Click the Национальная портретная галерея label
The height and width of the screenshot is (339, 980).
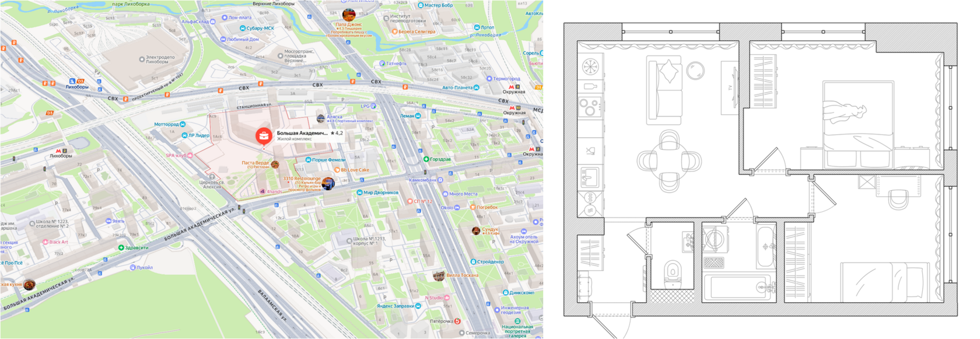[x=517, y=331]
